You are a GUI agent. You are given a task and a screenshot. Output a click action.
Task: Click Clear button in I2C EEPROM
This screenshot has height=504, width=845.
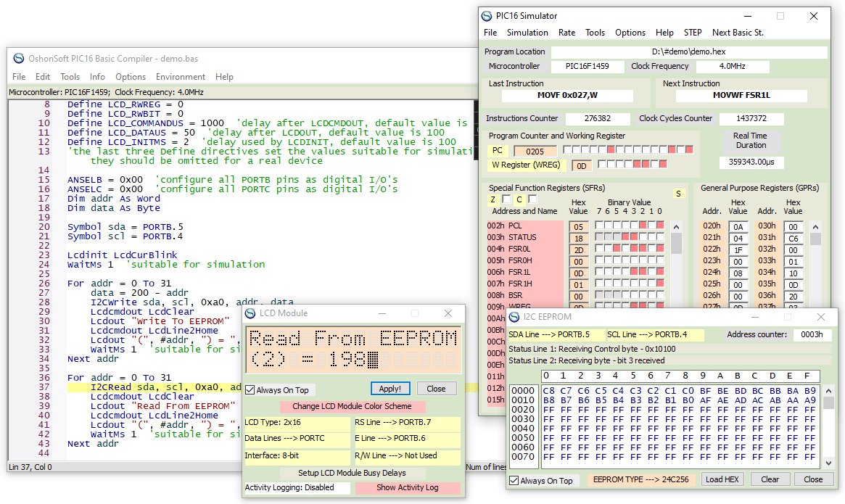click(770, 479)
